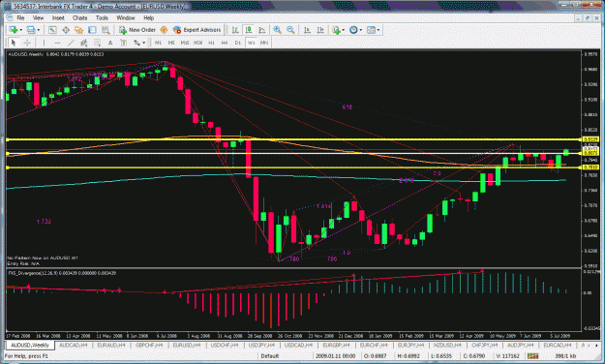
Task: Toggle chart Auto Scroll
Action: (307, 30)
